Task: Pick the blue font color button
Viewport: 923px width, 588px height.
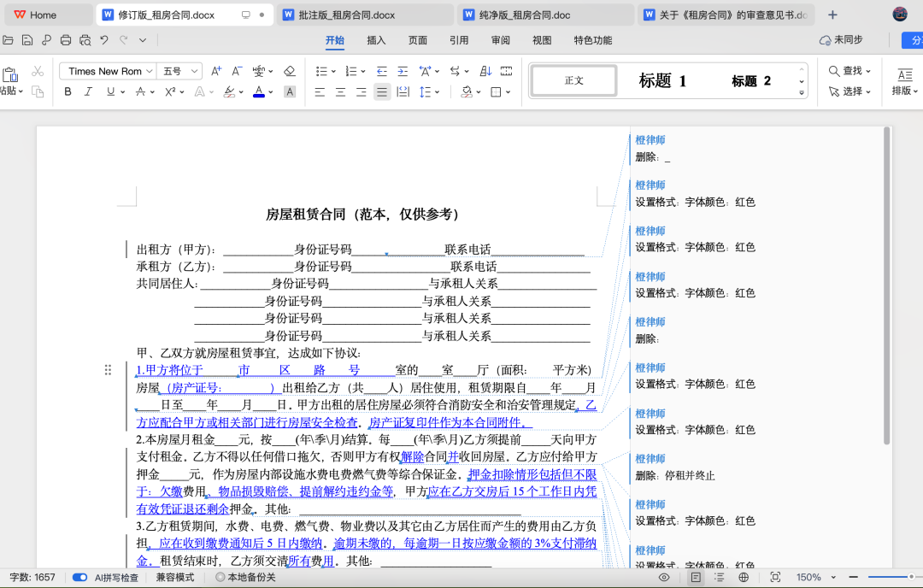Action: click(258, 91)
